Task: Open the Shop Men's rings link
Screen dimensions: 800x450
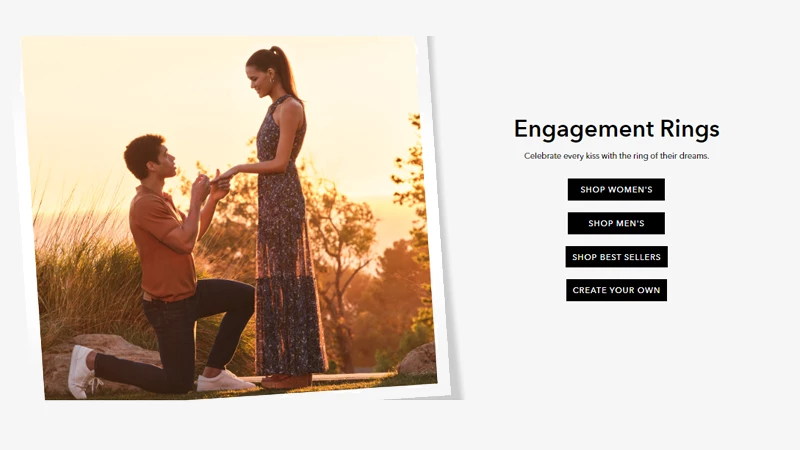Action: pos(616,223)
